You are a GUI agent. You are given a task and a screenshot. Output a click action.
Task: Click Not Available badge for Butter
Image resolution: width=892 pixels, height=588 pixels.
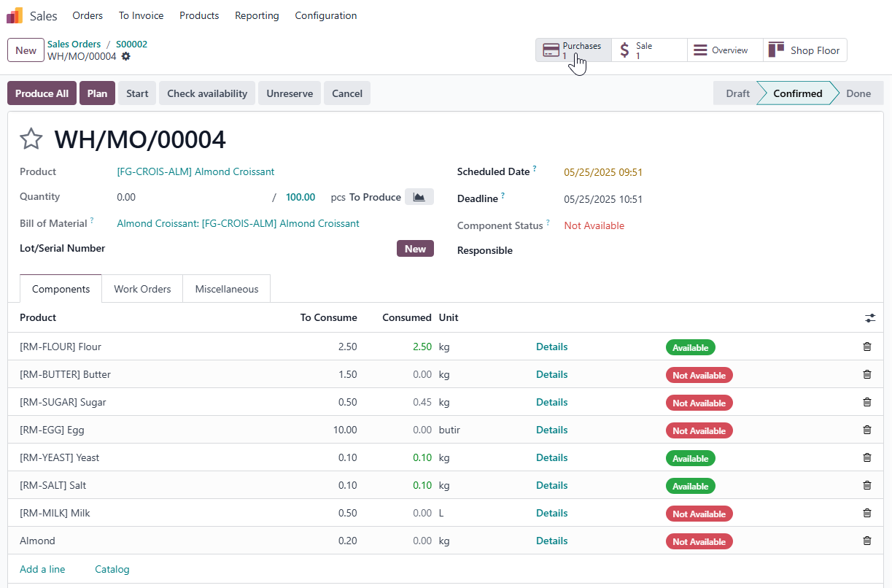tap(699, 375)
